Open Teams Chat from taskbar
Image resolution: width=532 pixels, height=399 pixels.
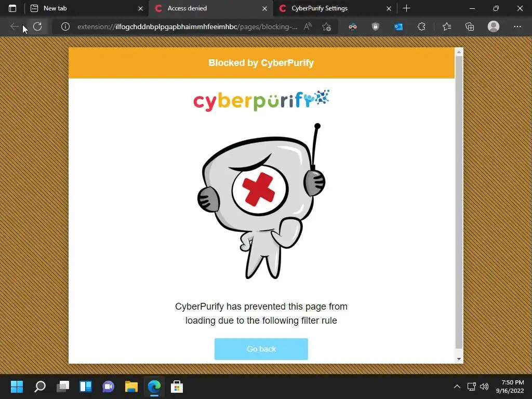[108, 387]
